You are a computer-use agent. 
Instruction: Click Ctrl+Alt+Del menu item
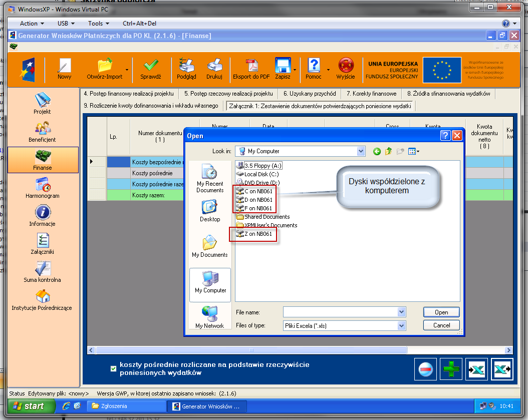click(139, 23)
